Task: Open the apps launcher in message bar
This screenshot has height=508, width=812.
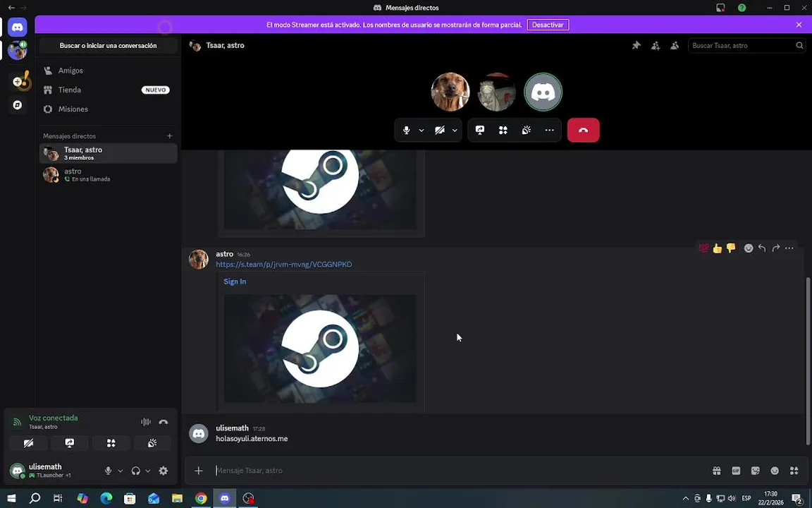Action: (794, 471)
